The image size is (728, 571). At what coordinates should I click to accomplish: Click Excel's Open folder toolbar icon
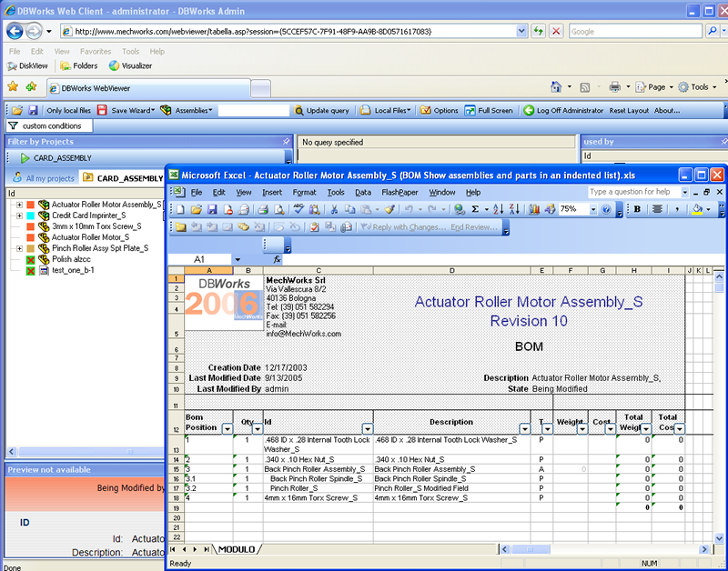(x=197, y=210)
